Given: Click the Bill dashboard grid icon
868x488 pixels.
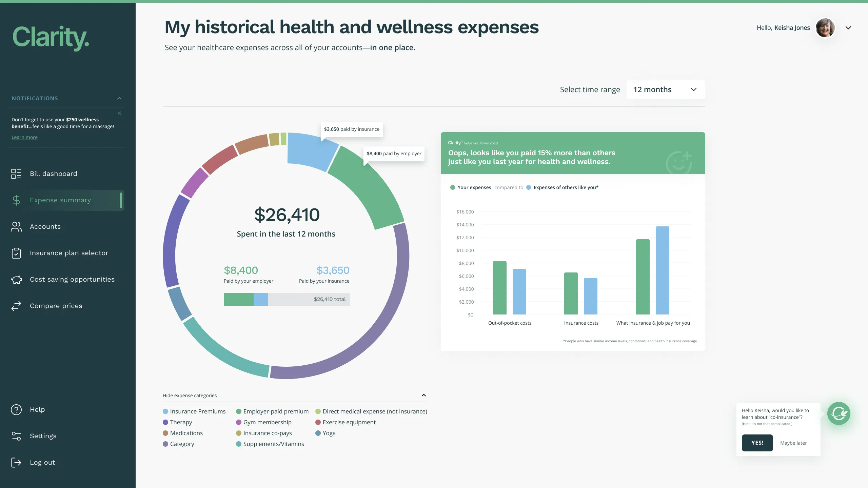Looking at the screenshot, I should [x=16, y=174].
